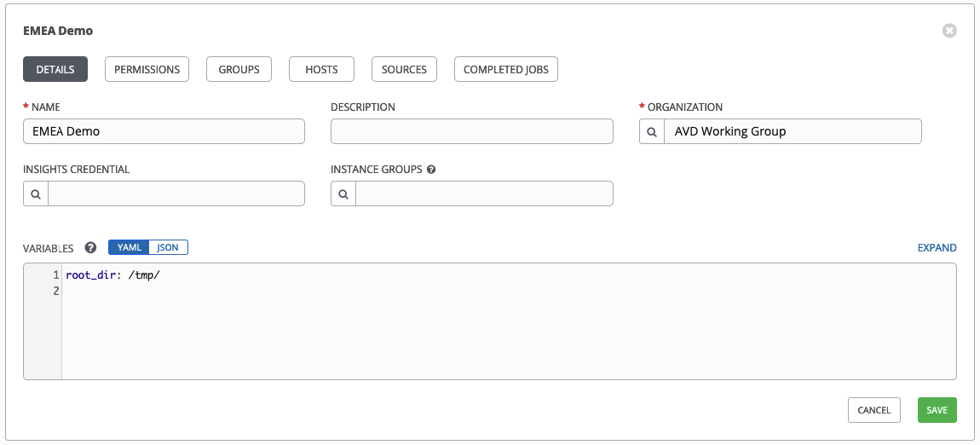Place cursor on root_dir: /tmp/ line
Image resolution: width=980 pixels, height=445 pixels.
pyautogui.click(x=113, y=275)
